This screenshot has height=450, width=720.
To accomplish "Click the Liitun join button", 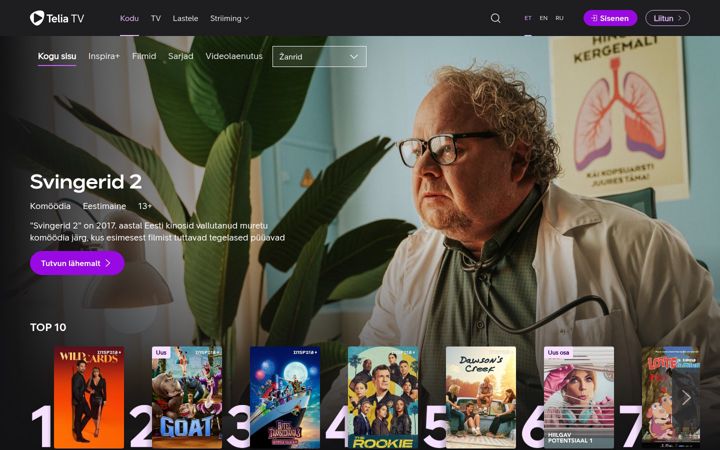I will click(x=667, y=18).
